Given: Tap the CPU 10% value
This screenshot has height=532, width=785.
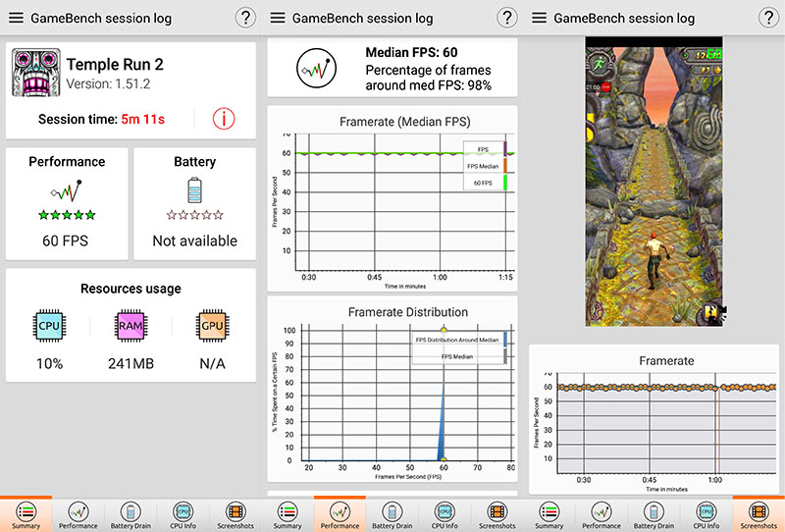Looking at the screenshot, I should tap(49, 363).
